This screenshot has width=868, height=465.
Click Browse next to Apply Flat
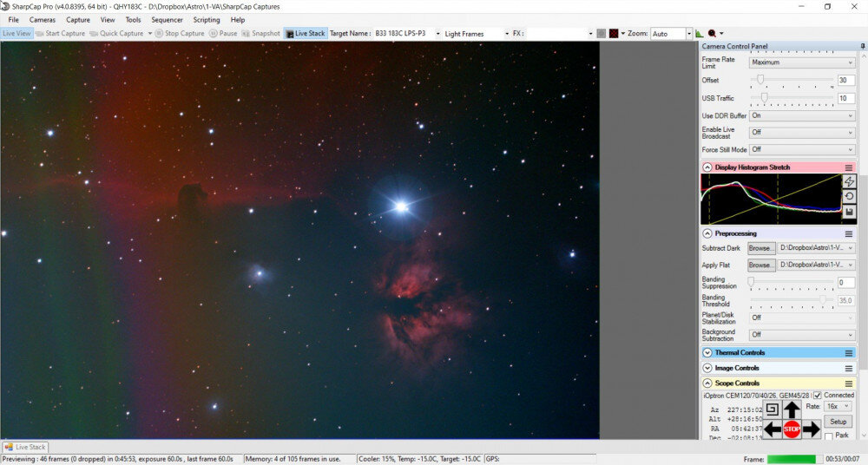(761, 265)
